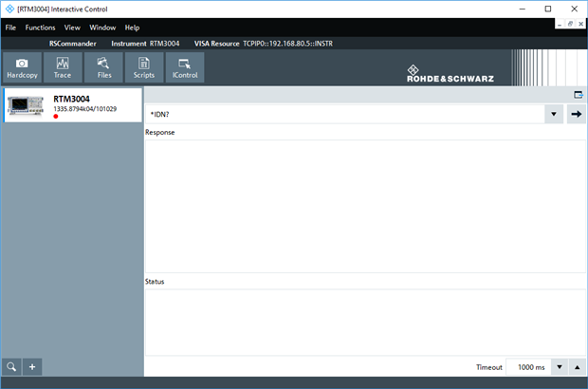Click the search magnifier icon
588x389 pixels.
pyautogui.click(x=11, y=367)
